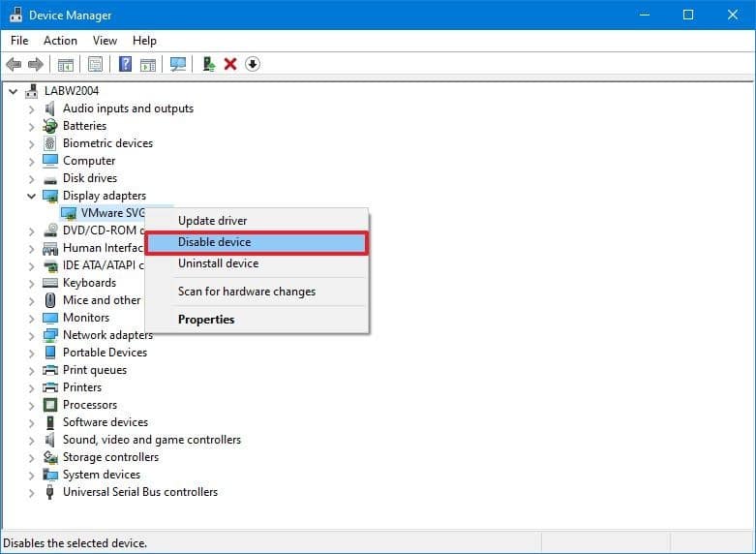This screenshot has height=554, width=756.
Task: Click Scan for hardware changes monitor icon
Action: tap(177, 64)
